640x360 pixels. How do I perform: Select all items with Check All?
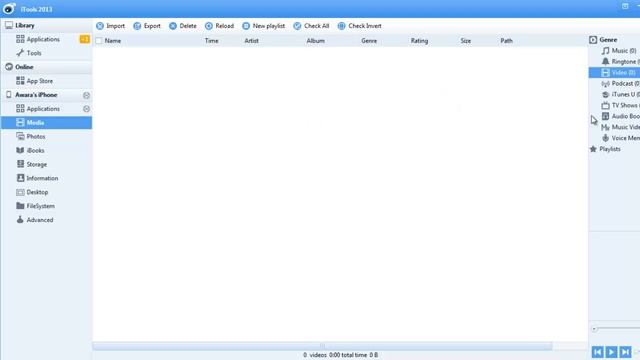pos(311,26)
